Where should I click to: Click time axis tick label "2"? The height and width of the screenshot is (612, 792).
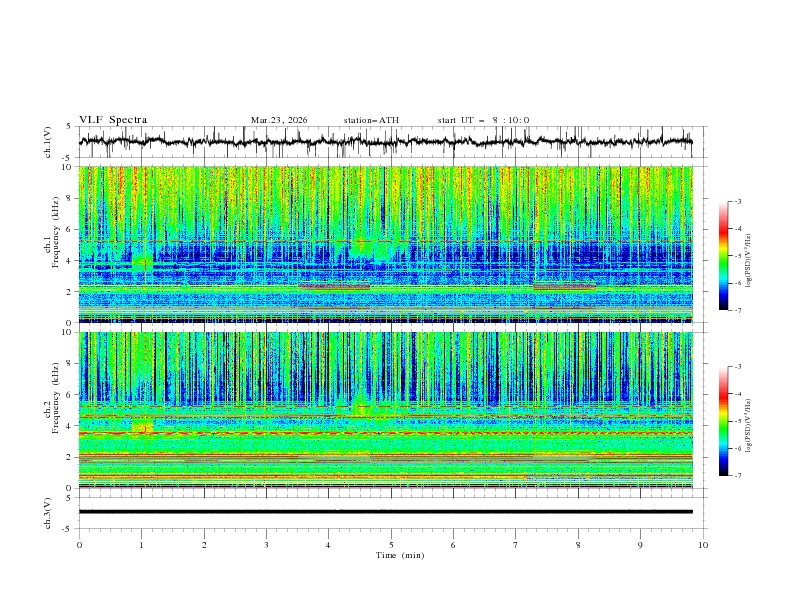(x=204, y=545)
